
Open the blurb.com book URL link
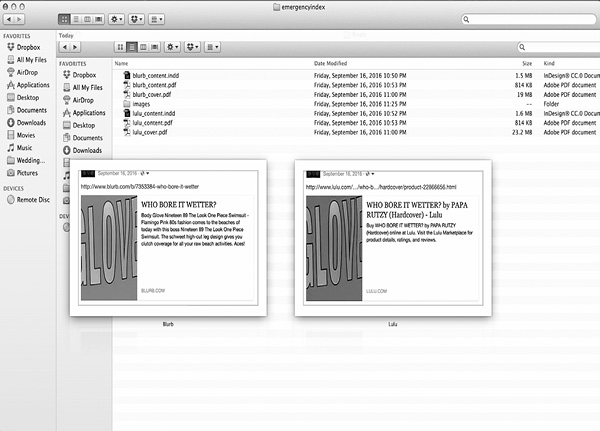140,187
